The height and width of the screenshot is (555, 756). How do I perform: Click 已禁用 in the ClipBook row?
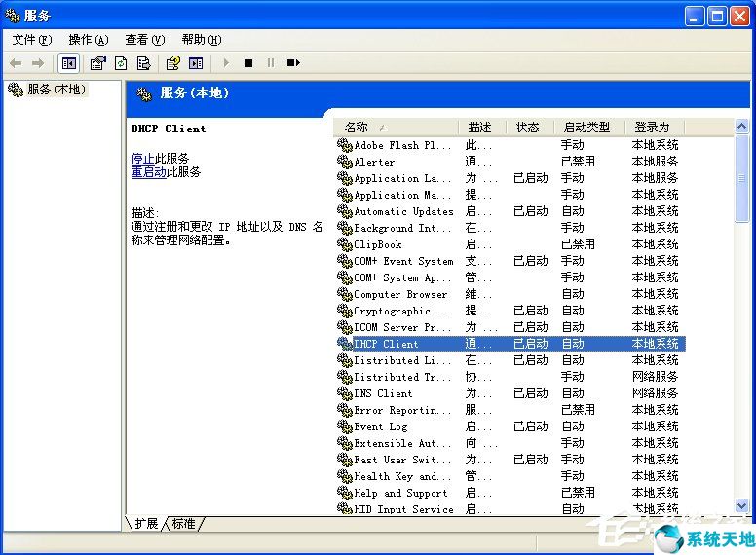click(x=578, y=244)
